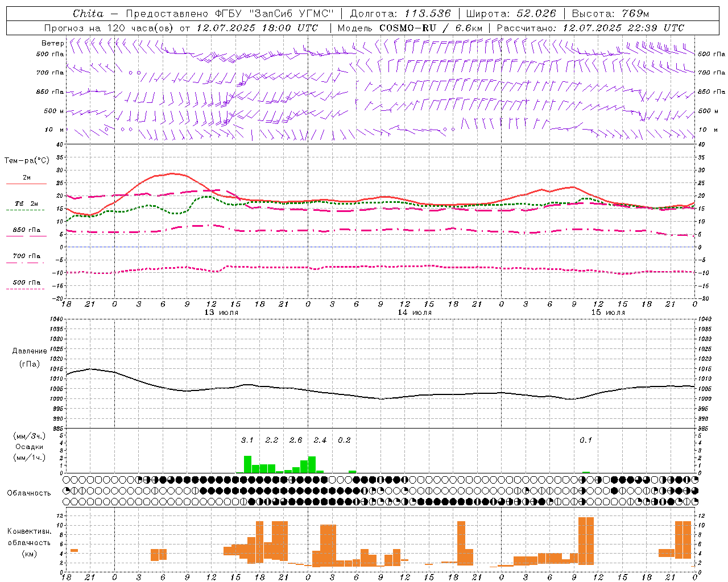Click the "Облачность" cloud cover label

(x=29, y=493)
